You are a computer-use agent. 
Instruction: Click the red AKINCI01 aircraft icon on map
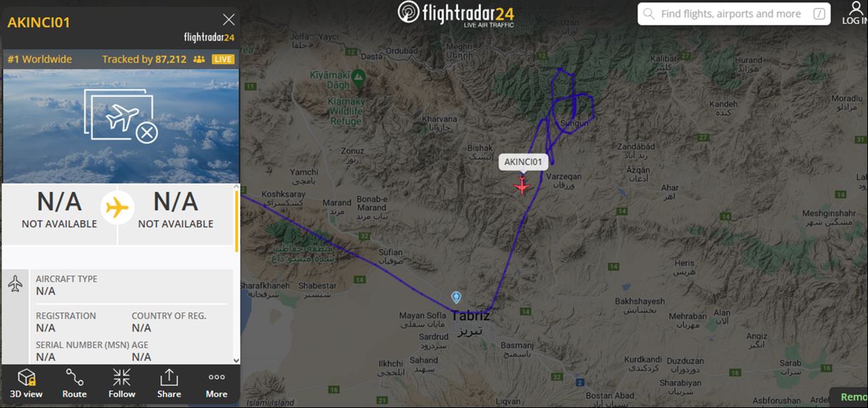click(522, 187)
